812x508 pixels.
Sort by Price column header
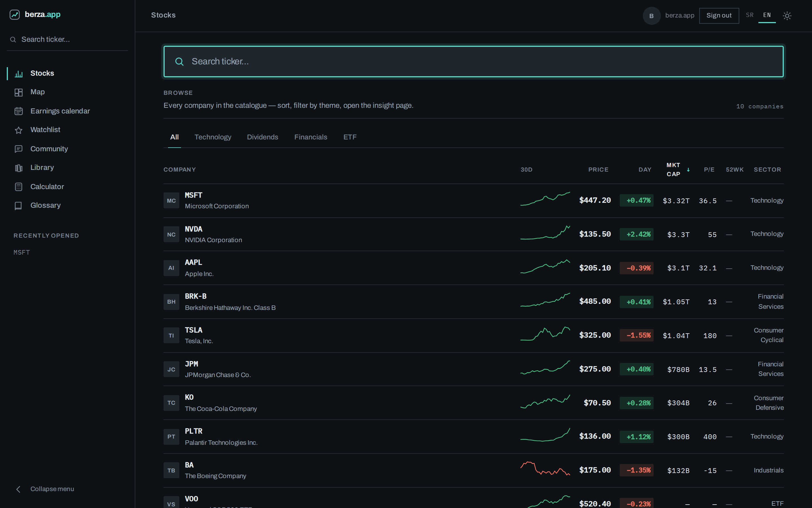(x=598, y=170)
